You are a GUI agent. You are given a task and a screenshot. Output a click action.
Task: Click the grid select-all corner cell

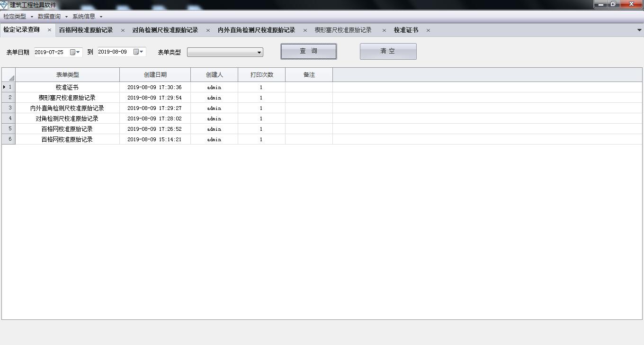(9, 75)
